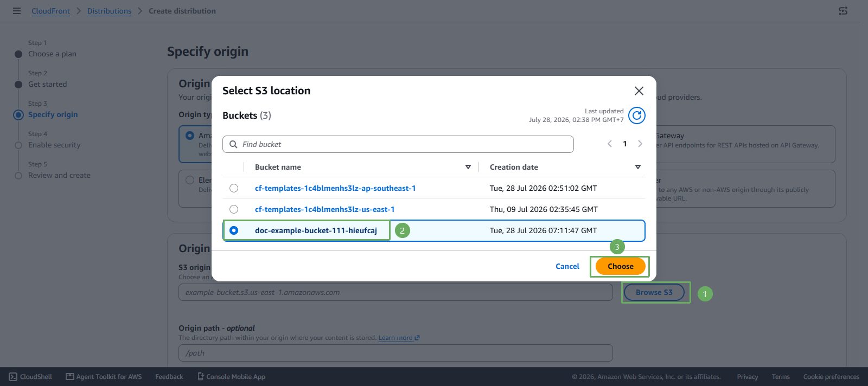Open Cookie preferences
The width and height of the screenshot is (868, 386).
click(831, 377)
